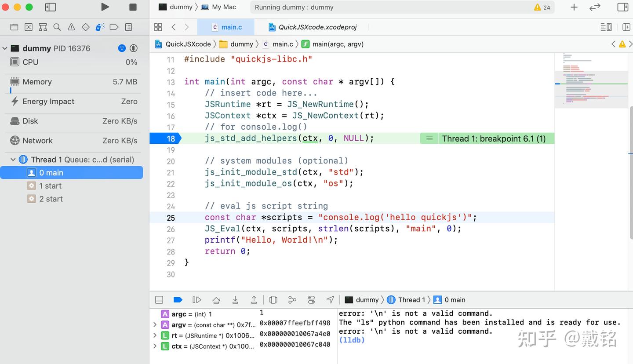The height and width of the screenshot is (364, 633).
Task: Click Thread 1: breakpoint 6.1 annotation
Action: [x=495, y=138]
